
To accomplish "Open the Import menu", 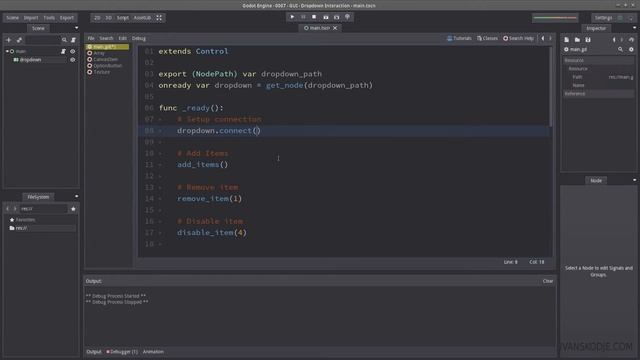I will (31, 18).
